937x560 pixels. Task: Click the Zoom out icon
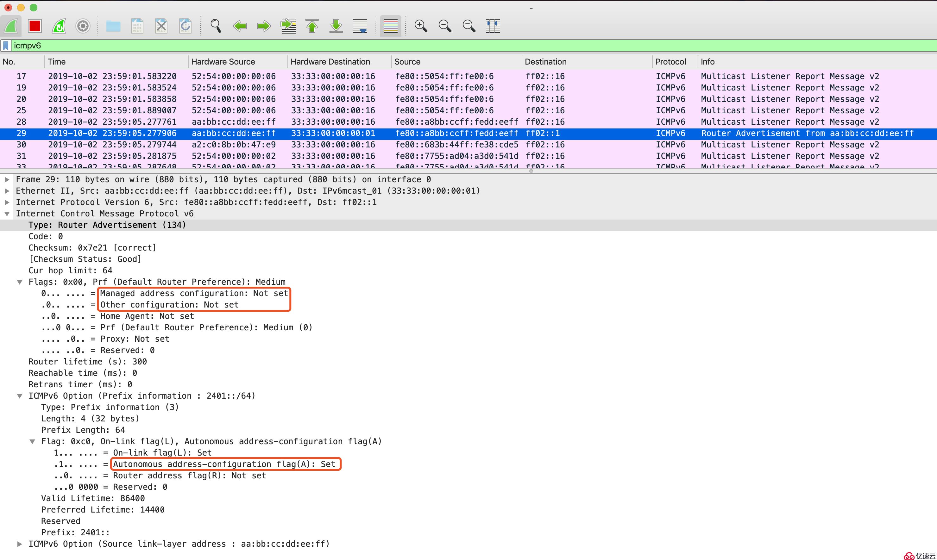(445, 25)
